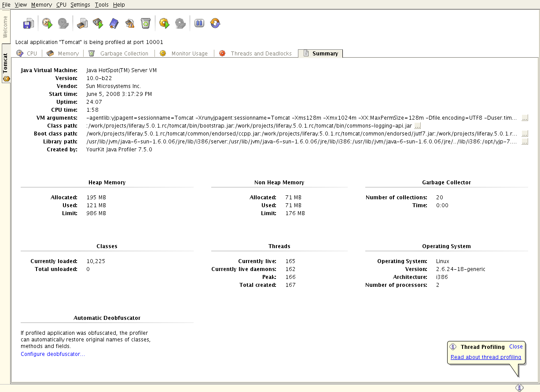Expand the full Boot class path with the ellipsis button
This screenshot has height=392, width=540.
click(525, 134)
